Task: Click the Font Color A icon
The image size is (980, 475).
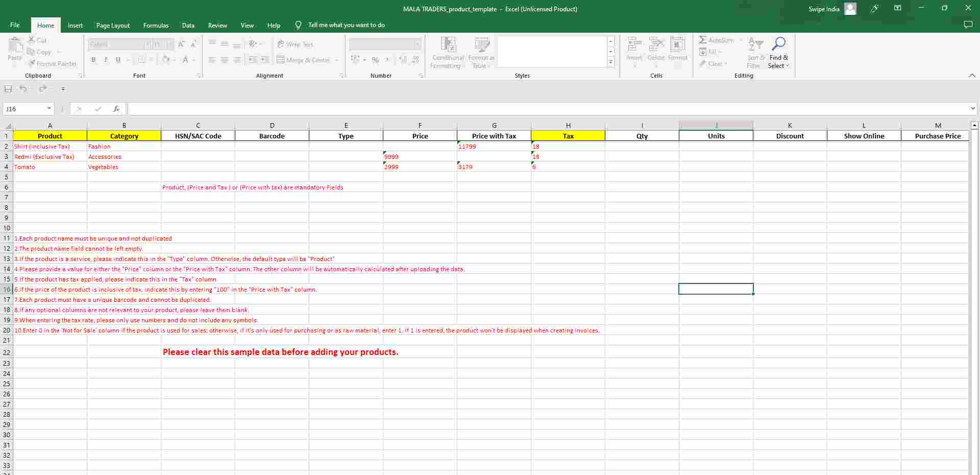Action: (x=185, y=60)
